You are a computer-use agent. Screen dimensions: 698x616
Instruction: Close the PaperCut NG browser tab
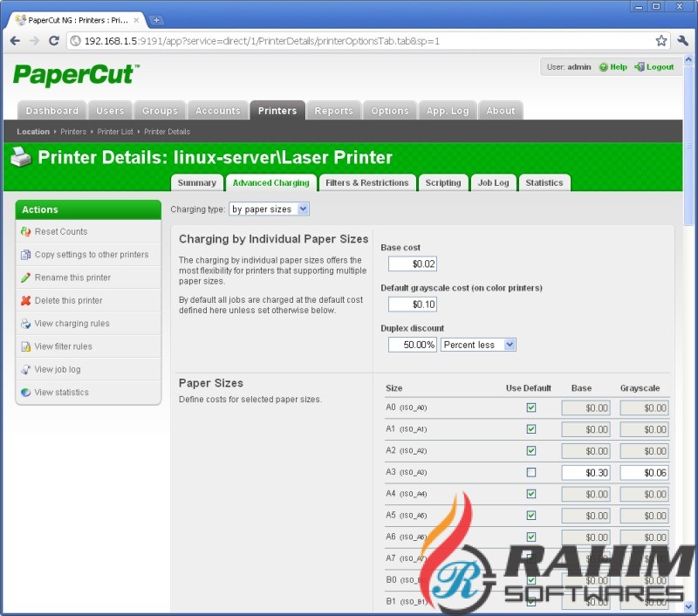[x=136, y=20]
